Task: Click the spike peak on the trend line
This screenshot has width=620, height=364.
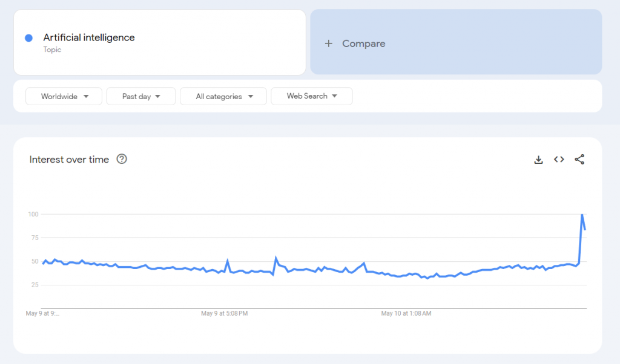Action: 583,215
